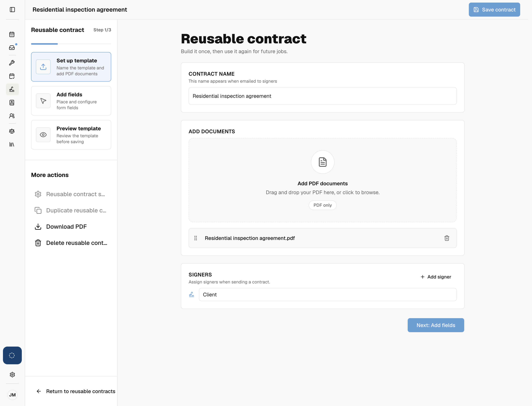This screenshot has width=532, height=406.
Task: Open the settings gear in sidebar
Action: [12, 375]
